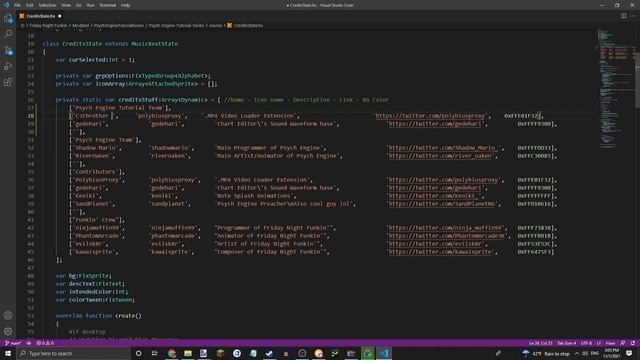The width and height of the screenshot is (640, 360).
Task: Open the Search view in the activity bar
Action: (8, 34)
